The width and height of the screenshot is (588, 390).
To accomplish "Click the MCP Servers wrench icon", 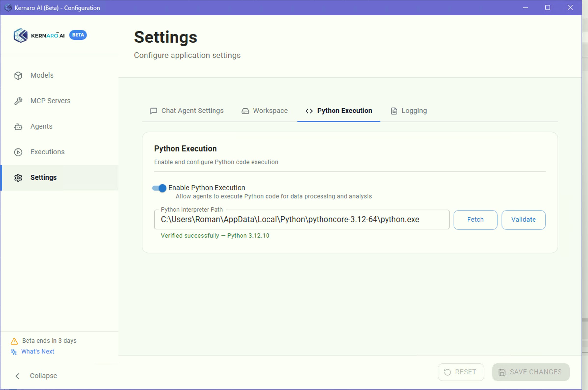I will pyautogui.click(x=18, y=101).
